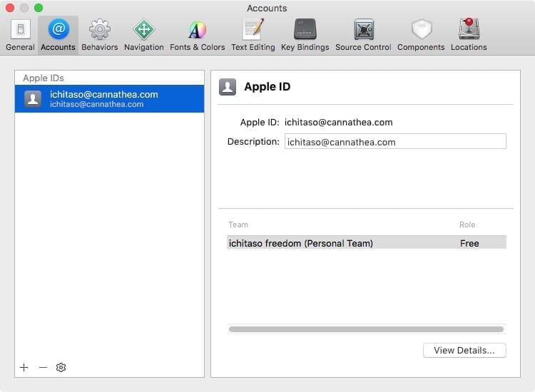Viewport: 535px width, 392px height.
Task: Open the Components preferences pane
Action: [421, 35]
